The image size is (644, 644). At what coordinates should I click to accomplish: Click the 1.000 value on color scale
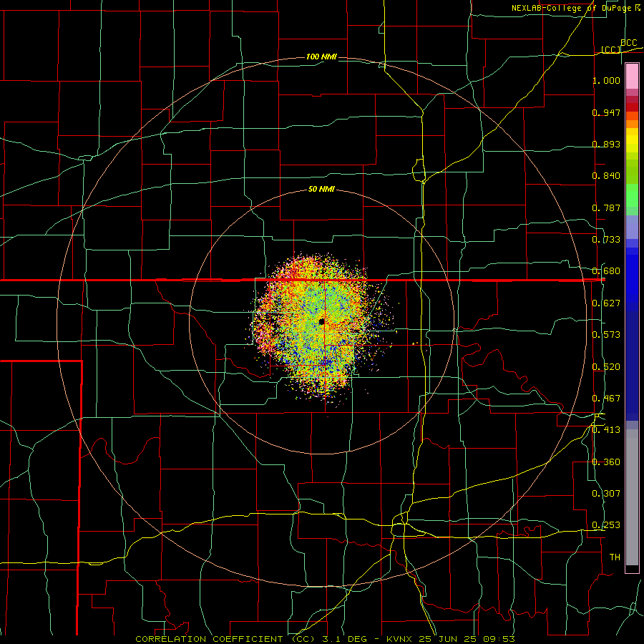pos(606,80)
